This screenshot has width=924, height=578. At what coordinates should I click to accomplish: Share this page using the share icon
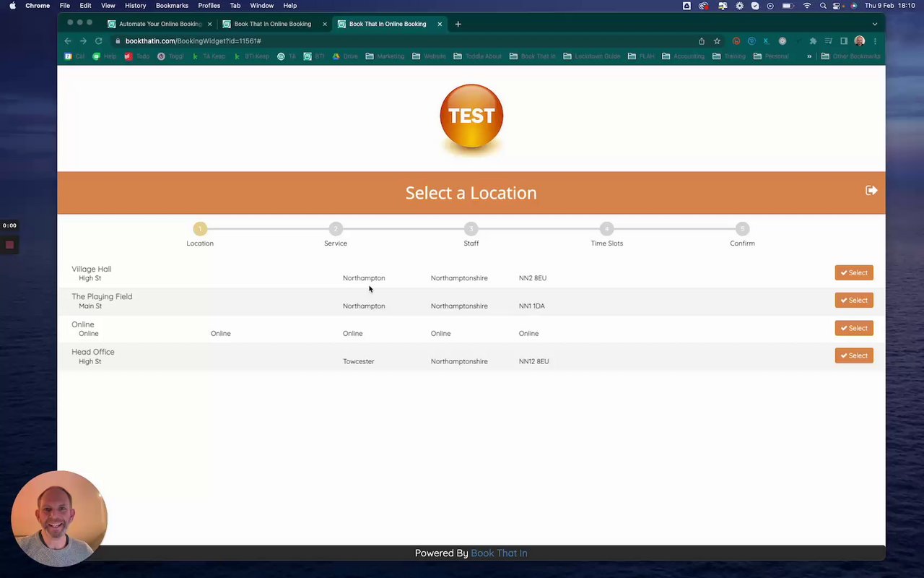pos(702,41)
